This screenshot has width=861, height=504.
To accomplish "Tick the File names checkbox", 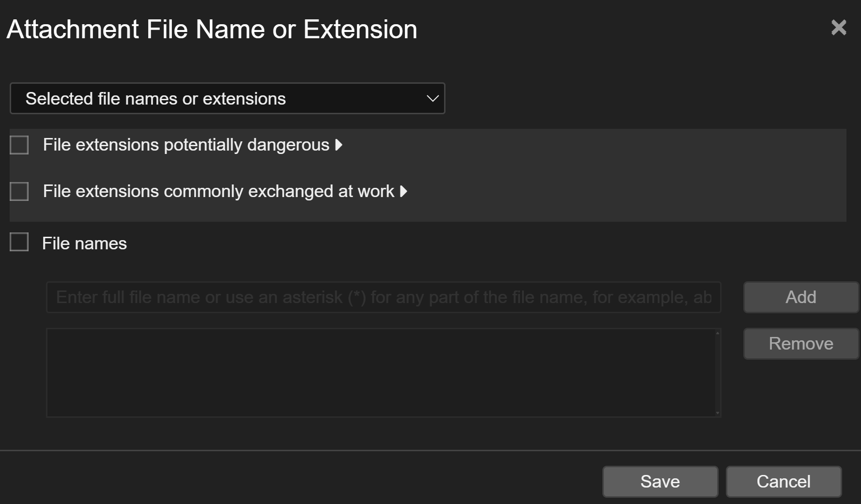I will click(x=19, y=242).
